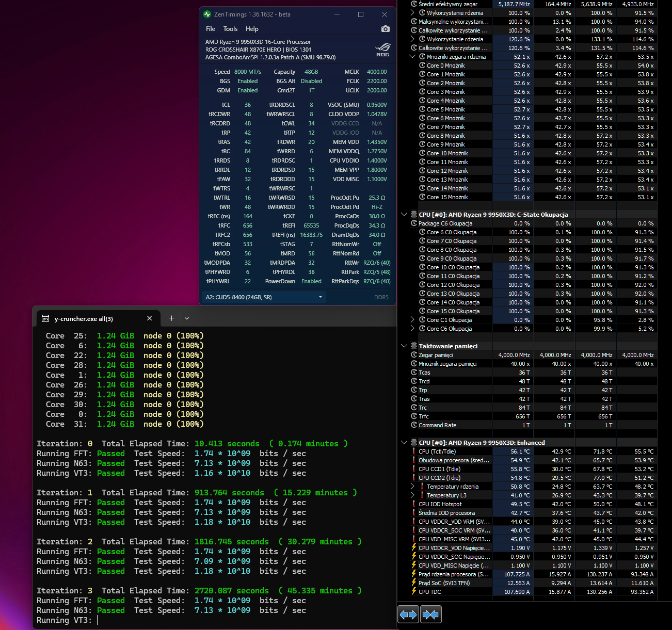Click the chip icon in Taktowanie pamięci header
The width and height of the screenshot is (672, 630).
coord(413,346)
